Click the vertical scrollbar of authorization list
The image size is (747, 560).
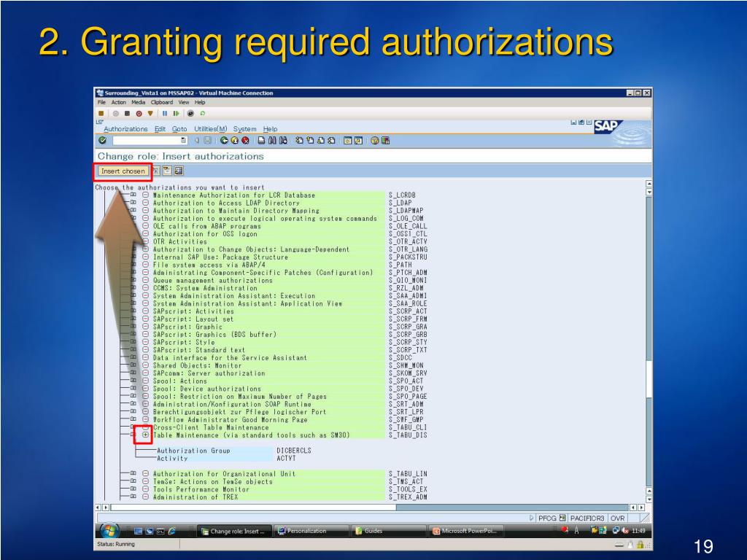point(649,341)
